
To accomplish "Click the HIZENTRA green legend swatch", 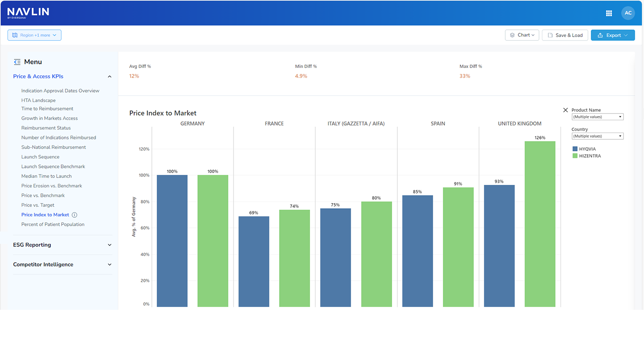I will (575, 156).
